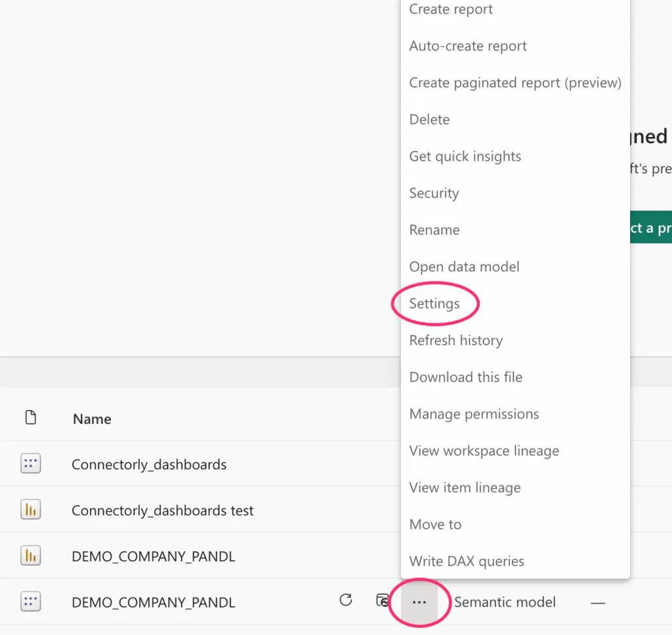Screen dimensions: 672x635
Task: Click the orange report icon for DEMO_COMPANY_PANDL
Action: point(30,556)
